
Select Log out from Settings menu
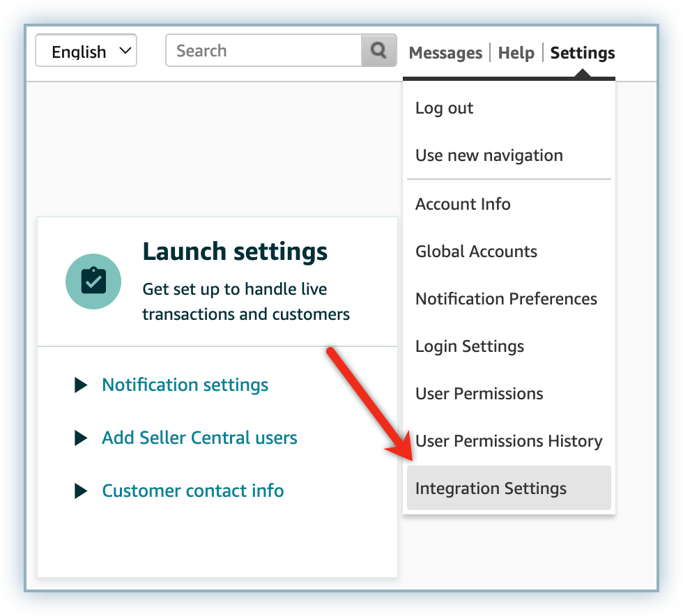point(445,108)
